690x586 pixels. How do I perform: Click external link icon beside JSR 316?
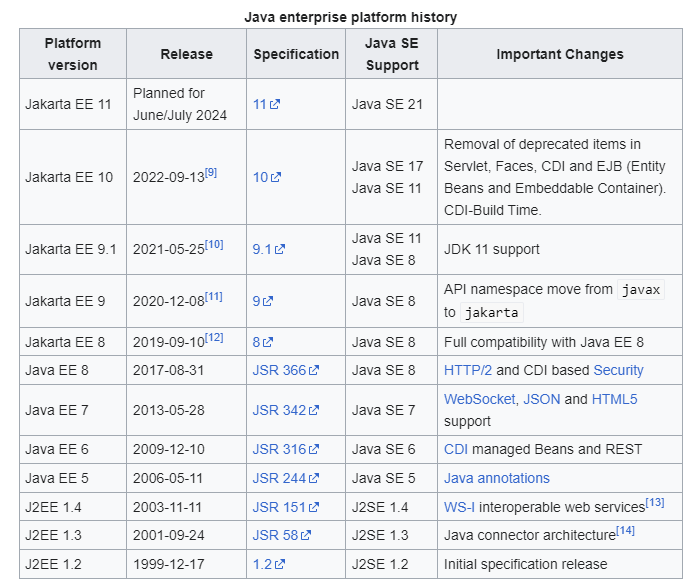coord(314,450)
